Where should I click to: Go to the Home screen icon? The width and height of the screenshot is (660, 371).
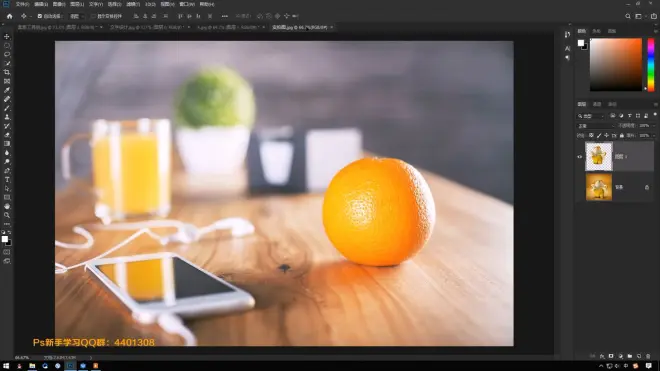10,16
